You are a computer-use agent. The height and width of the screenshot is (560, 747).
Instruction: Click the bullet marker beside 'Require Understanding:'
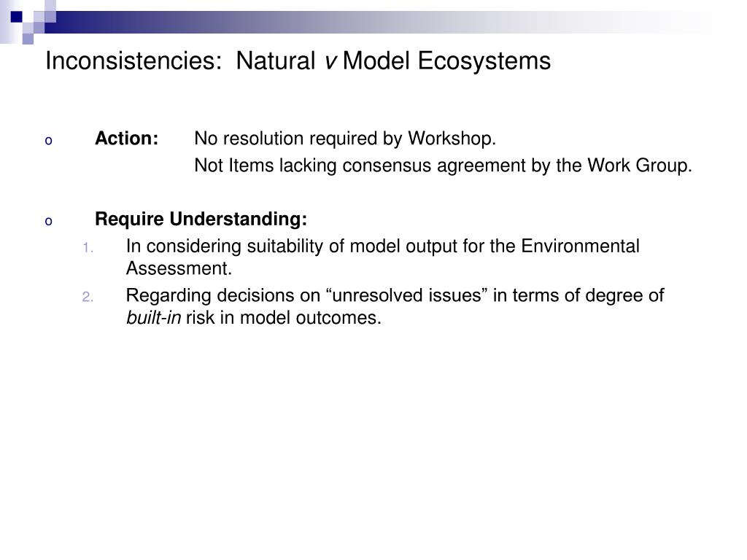(49, 222)
